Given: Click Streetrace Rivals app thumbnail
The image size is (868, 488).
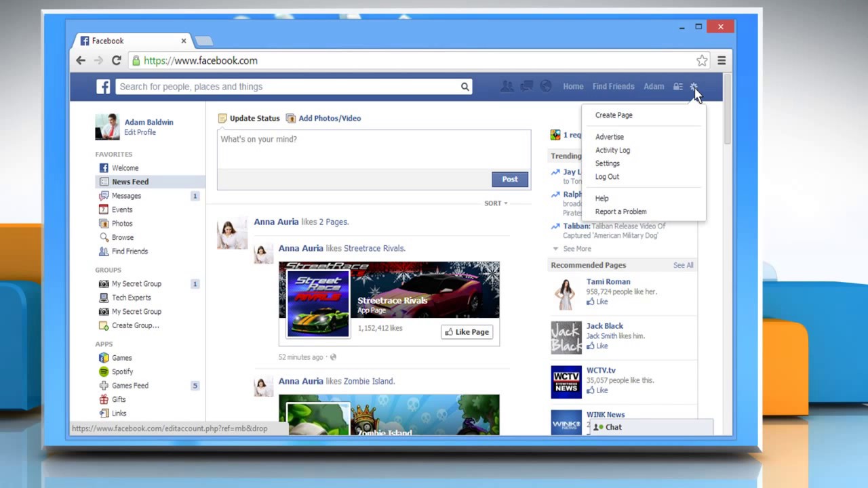Looking at the screenshot, I should pos(318,303).
